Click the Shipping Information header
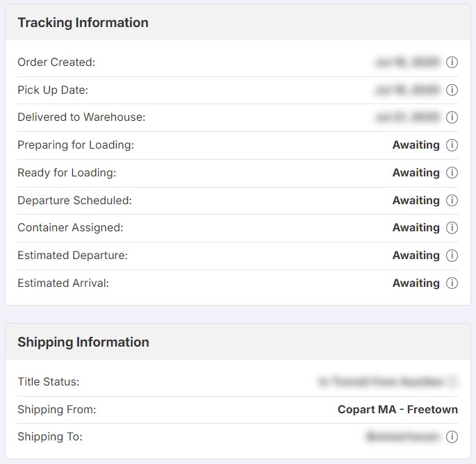476x464 pixels. [x=83, y=342]
